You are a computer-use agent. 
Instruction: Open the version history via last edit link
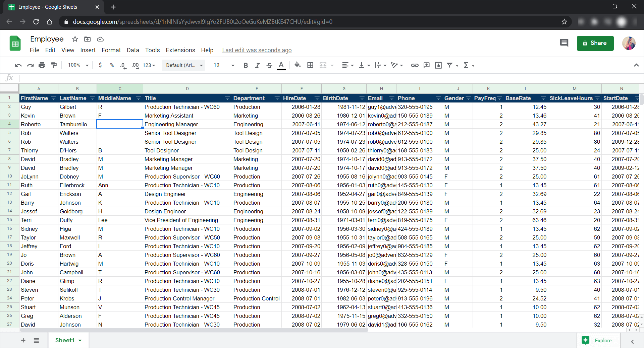point(257,50)
